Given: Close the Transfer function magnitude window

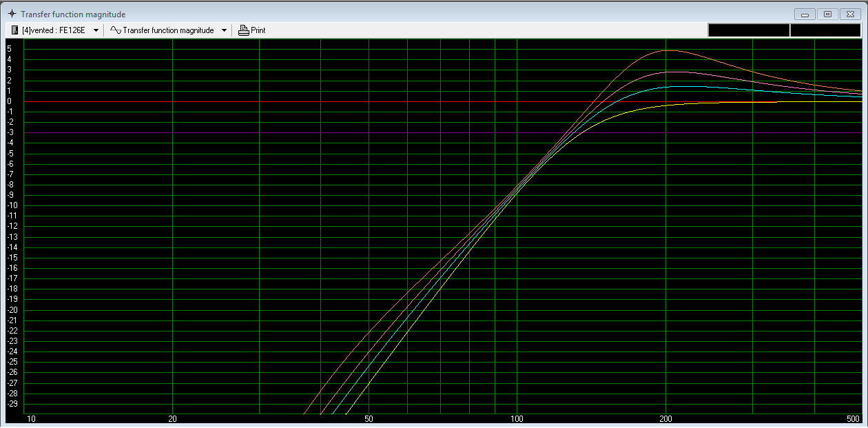Looking at the screenshot, I should (850, 14).
